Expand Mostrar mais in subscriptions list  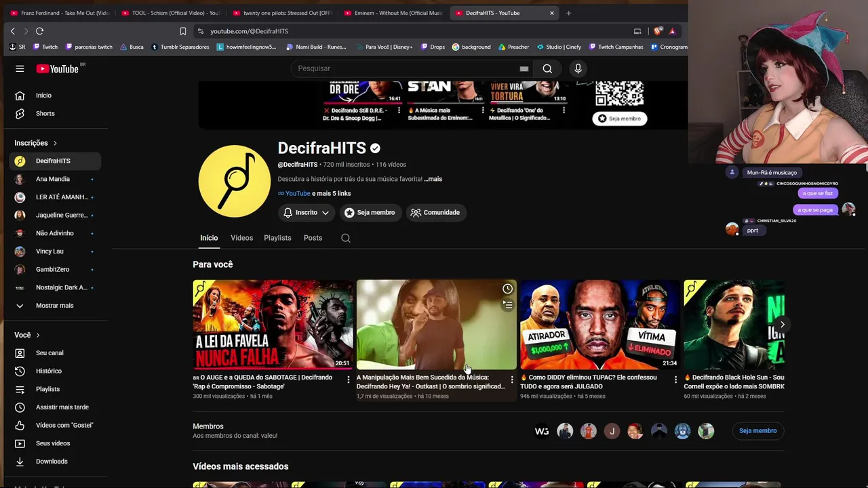pyautogui.click(x=54, y=306)
